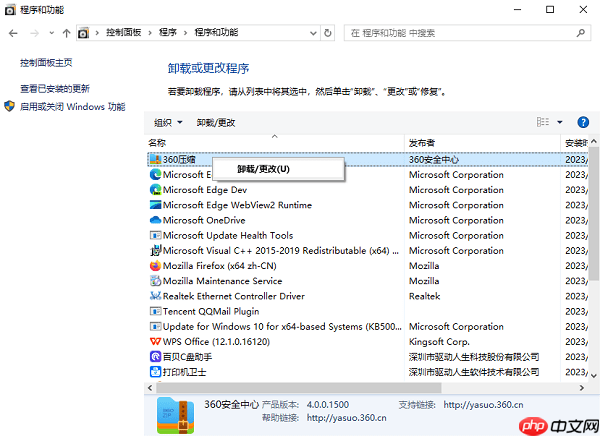The height and width of the screenshot is (436, 600).
Task: Click the horizontal scrollbar right arrow
Action: (x=582, y=388)
